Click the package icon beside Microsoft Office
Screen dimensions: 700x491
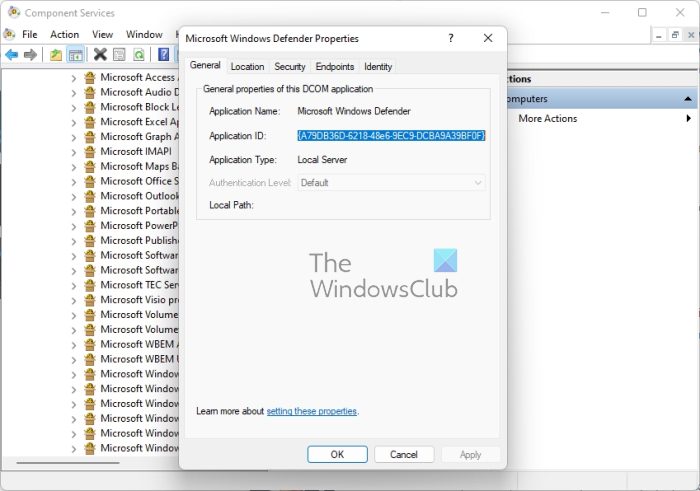[90, 181]
